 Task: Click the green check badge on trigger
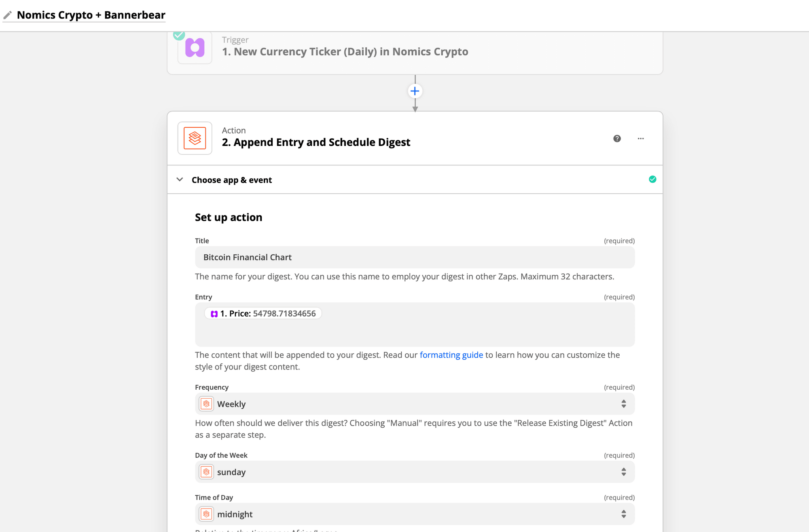tap(179, 35)
